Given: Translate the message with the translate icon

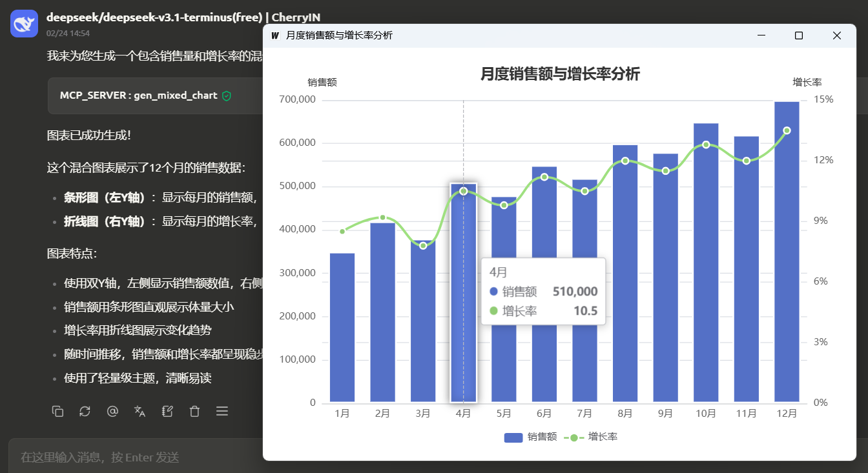Looking at the screenshot, I should tap(139, 411).
